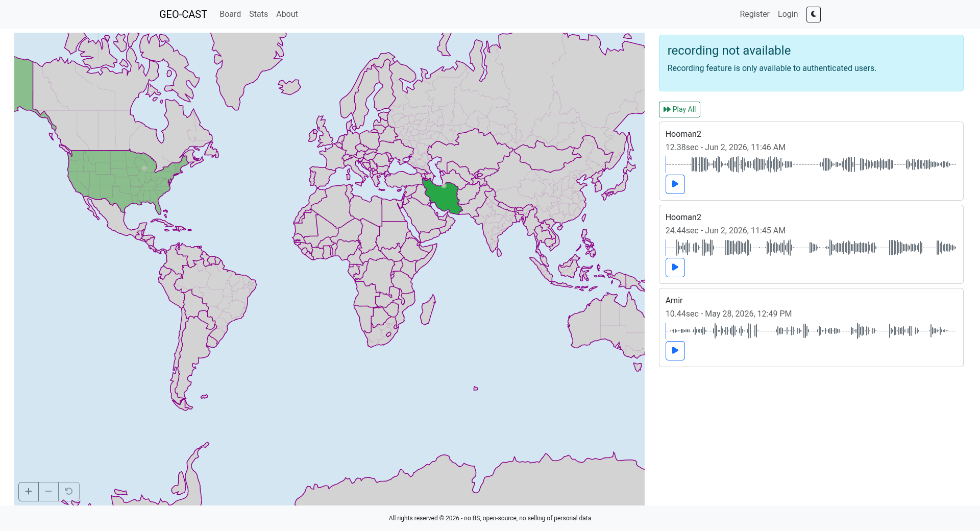Open the Stats page
This screenshot has width=980, height=531.
[x=258, y=14]
